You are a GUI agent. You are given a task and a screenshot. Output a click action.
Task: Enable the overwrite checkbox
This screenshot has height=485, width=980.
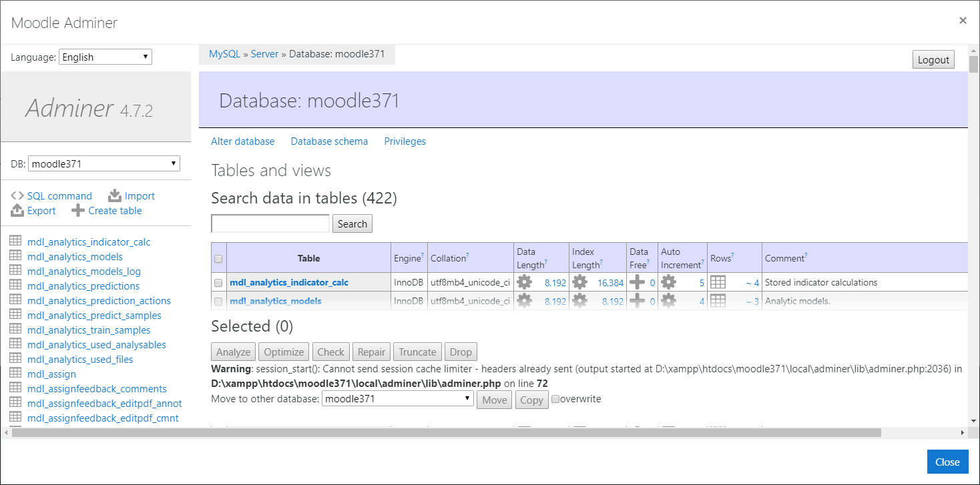[x=555, y=399]
